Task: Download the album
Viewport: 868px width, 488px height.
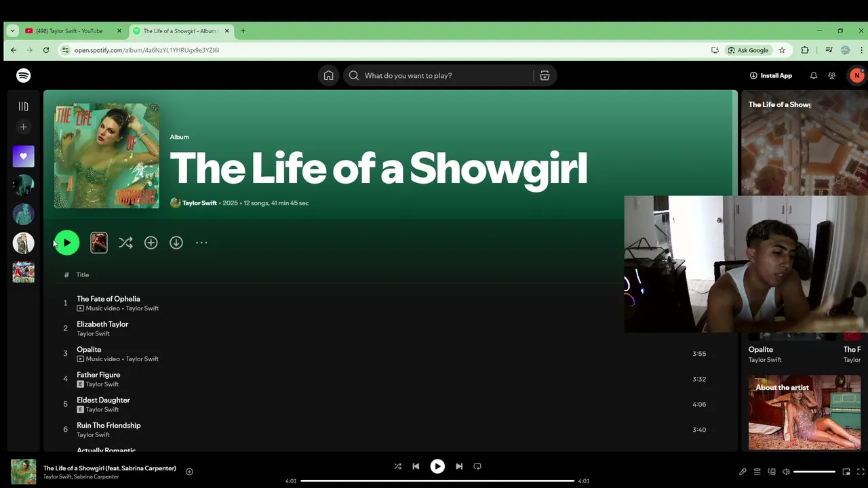Action: click(x=176, y=243)
